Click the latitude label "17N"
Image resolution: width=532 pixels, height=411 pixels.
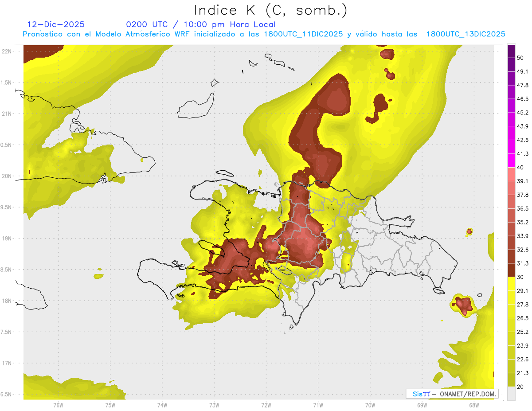[x=7, y=363]
